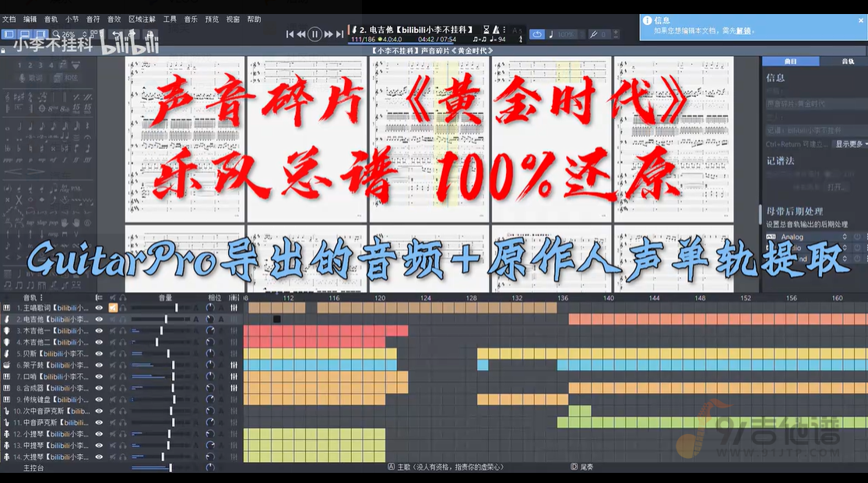Step the Analog preset with its arrows
Viewport: 868px width, 483px height.
pos(845,237)
